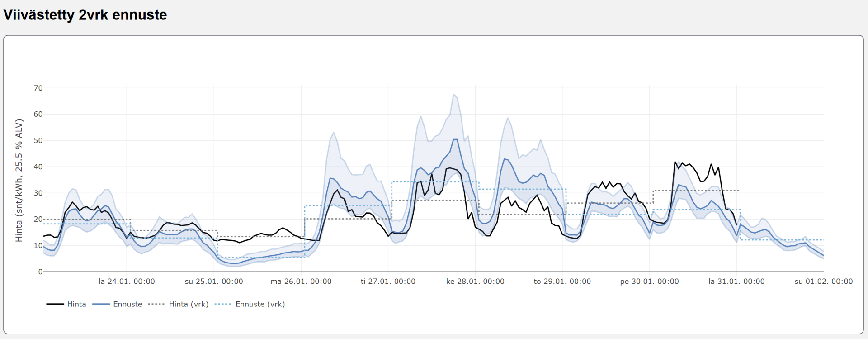
Task: Click the 'ke 28.01. 00:00' date label
Action: (x=475, y=282)
